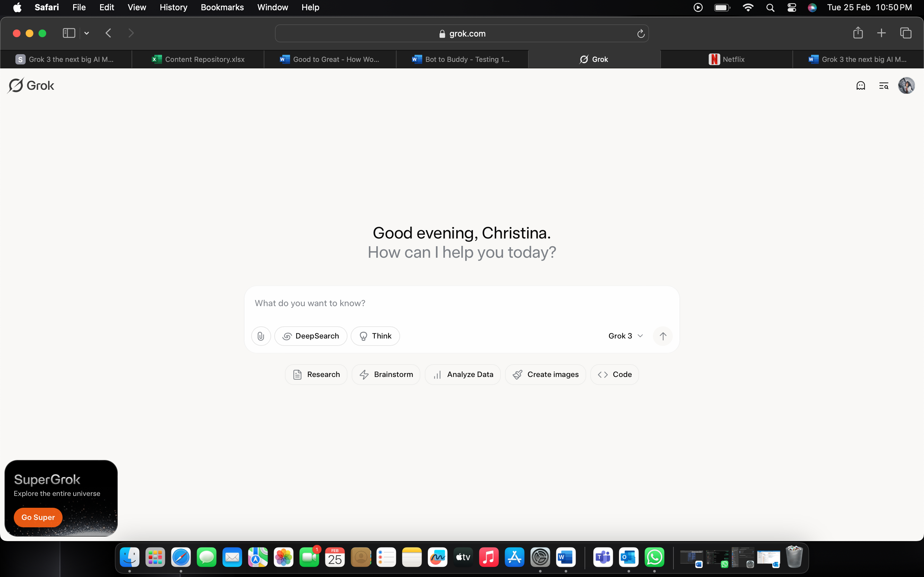Switch to the Netflix tab
The image size is (924, 577).
pos(726,59)
